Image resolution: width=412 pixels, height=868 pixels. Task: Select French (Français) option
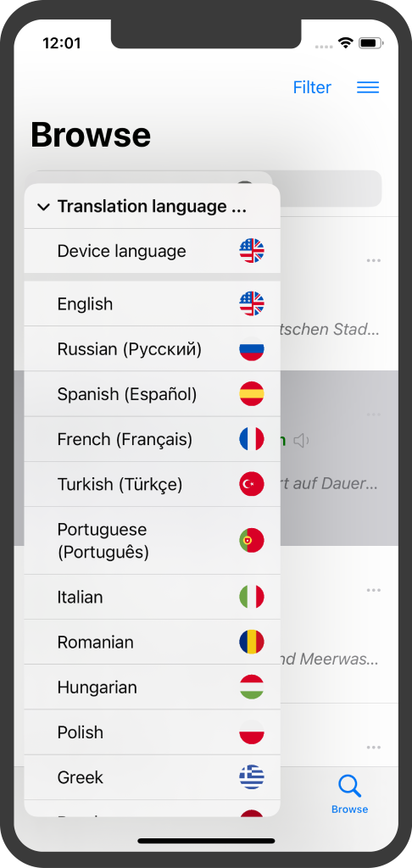(x=153, y=439)
